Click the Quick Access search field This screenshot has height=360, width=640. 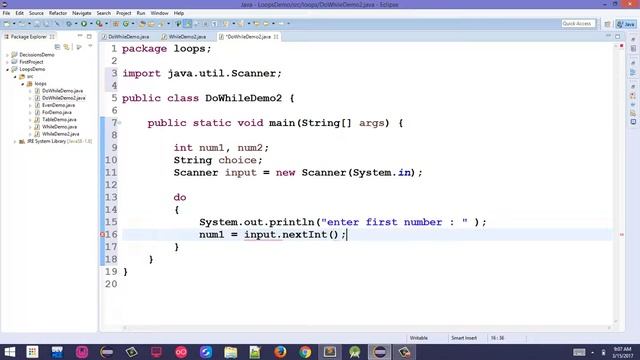(x=578, y=24)
